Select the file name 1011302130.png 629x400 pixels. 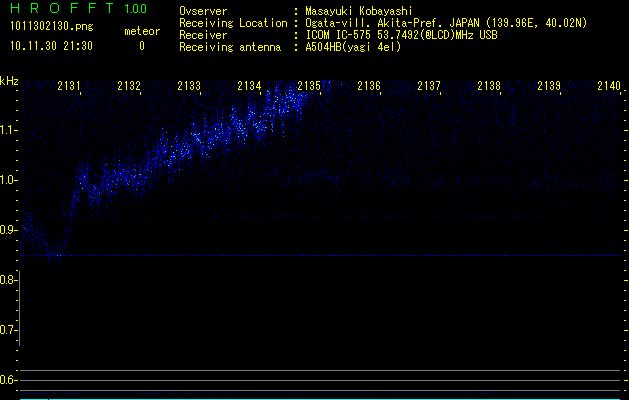click(52, 27)
